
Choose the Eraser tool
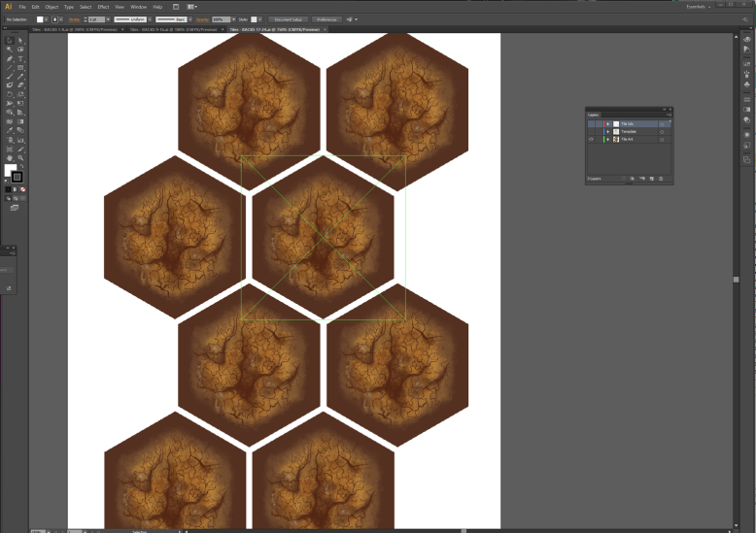click(20, 85)
